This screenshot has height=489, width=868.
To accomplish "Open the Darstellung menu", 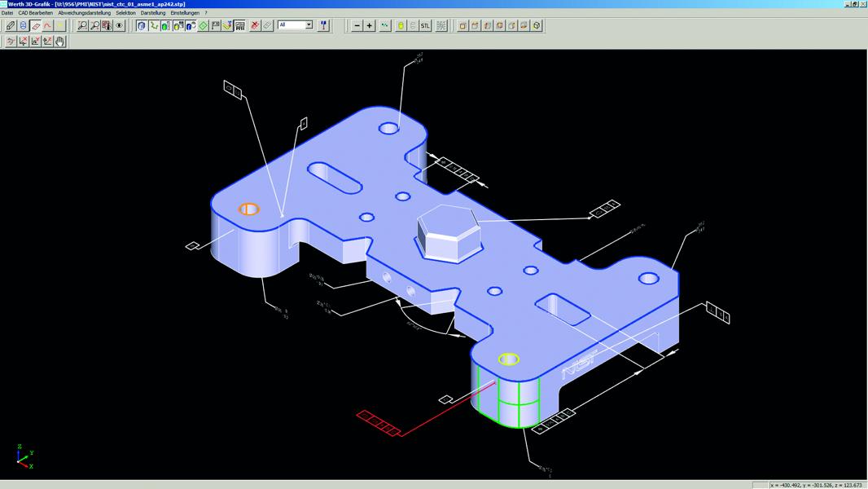I will pos(153,13).
